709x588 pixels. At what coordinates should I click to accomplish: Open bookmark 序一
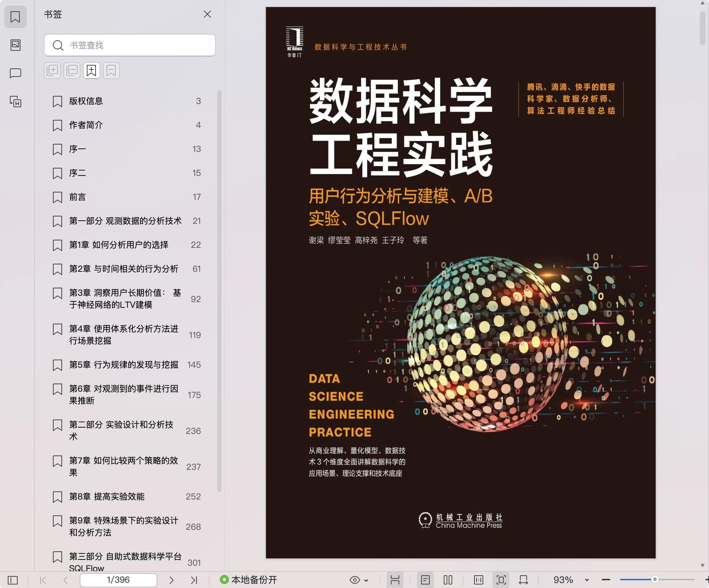coord(127,149)
